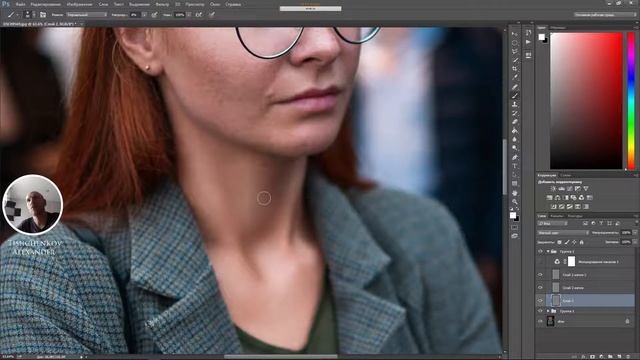Pick a color in the red color field
640x360 pixels.
point(586,101)
